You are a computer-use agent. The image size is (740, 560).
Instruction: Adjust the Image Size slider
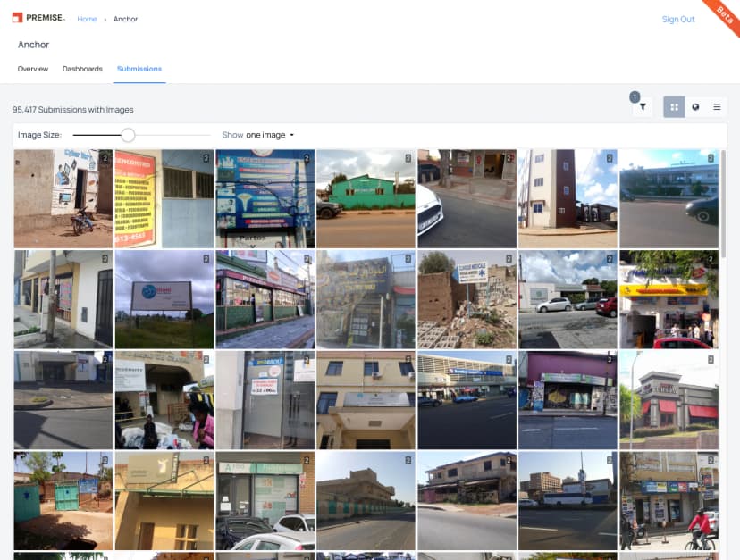(128, 134)
